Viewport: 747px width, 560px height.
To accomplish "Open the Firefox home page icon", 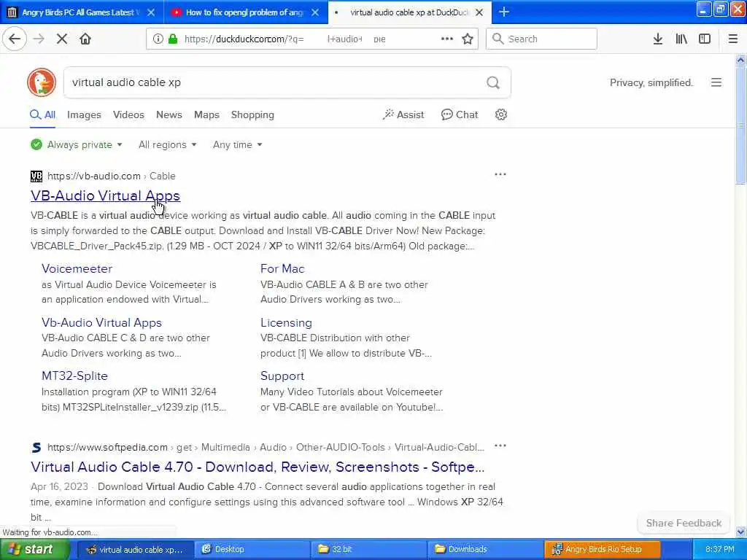I will point(85,39).
